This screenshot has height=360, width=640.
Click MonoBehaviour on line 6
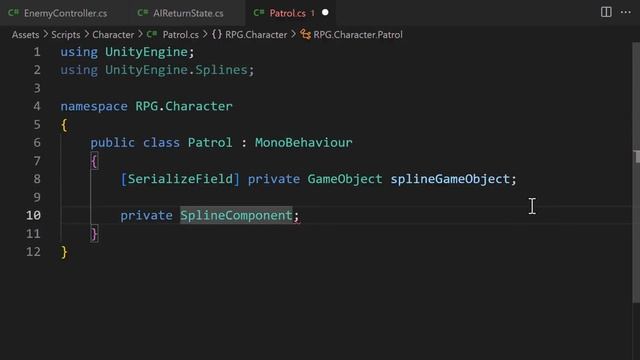click(x=303, y=142)
